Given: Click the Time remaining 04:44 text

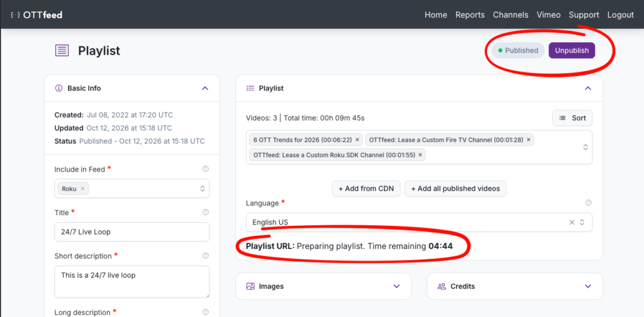Looking at the screenshot, I should point(411,247).
